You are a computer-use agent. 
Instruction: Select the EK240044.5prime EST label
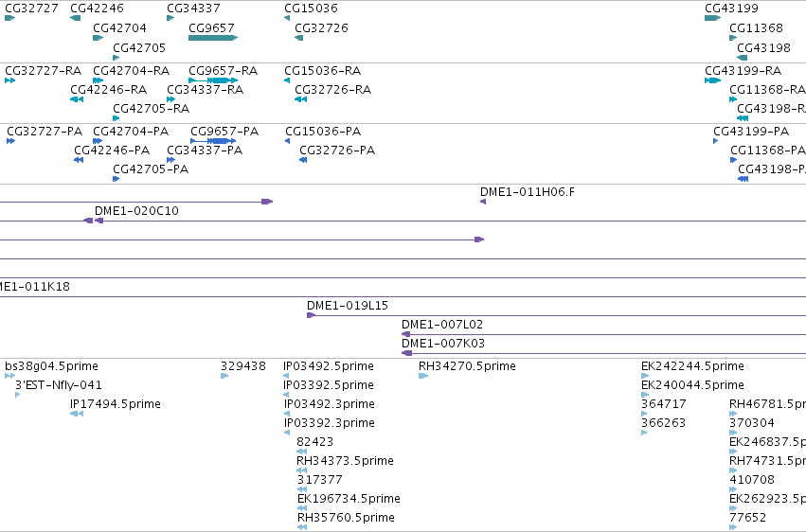[692, 385]
